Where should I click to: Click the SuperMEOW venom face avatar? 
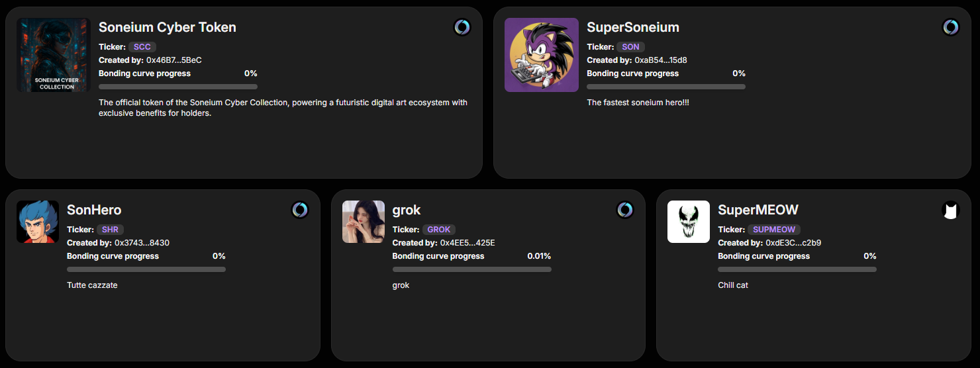coord(689,222)
